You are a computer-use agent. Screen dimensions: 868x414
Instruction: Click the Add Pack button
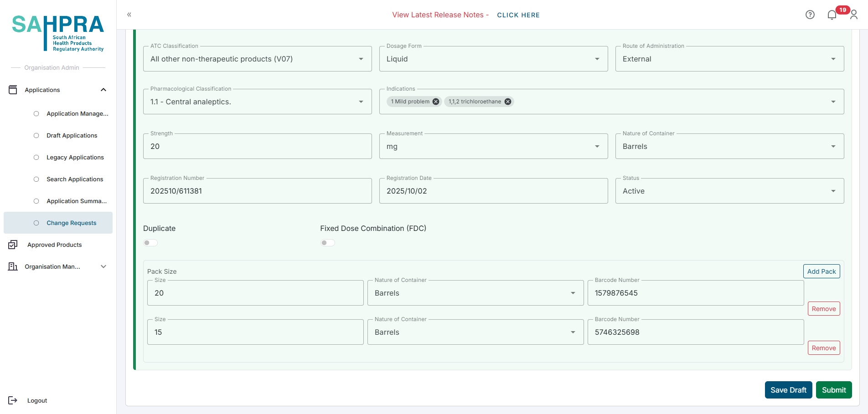(821, 271)
